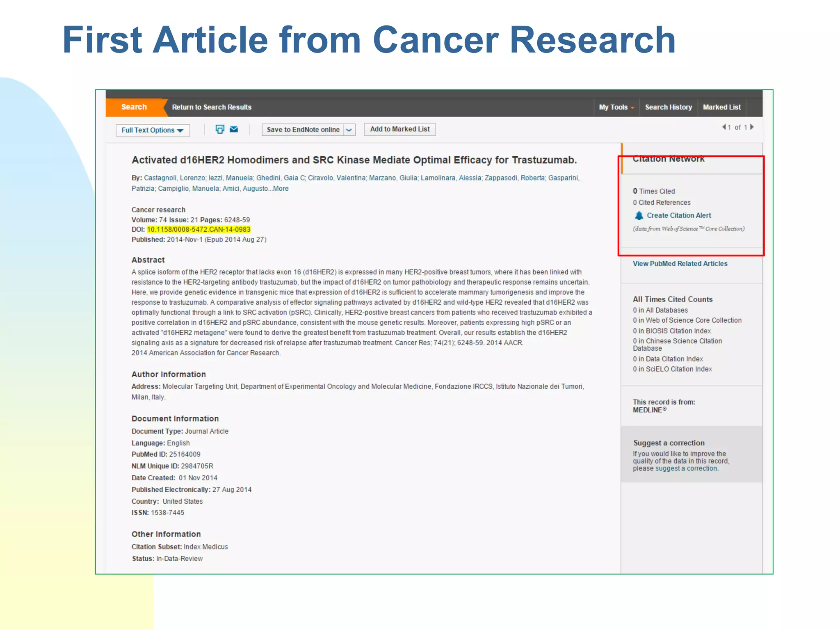The image size is (840, 630).
Task: Click the print record icon
Action: (x=220, y=129)
